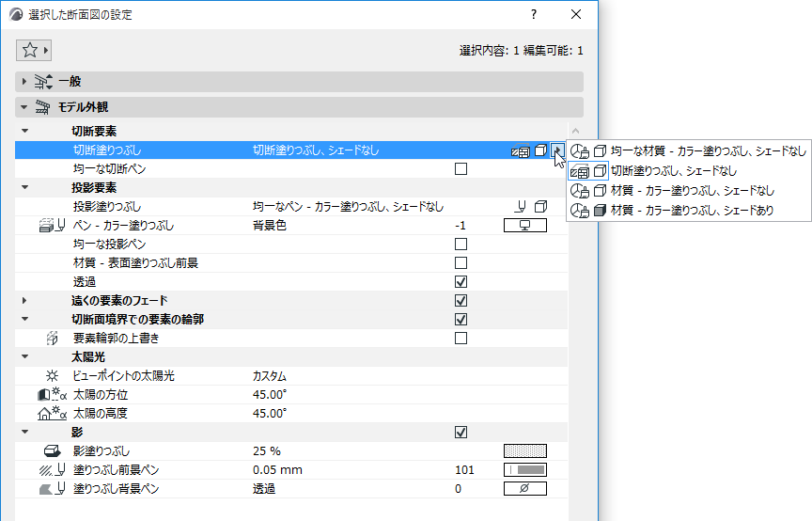Enable 材質 - 表面塗りつぶし前景 checkbox
812x521 pixels.
click(461, 262)
